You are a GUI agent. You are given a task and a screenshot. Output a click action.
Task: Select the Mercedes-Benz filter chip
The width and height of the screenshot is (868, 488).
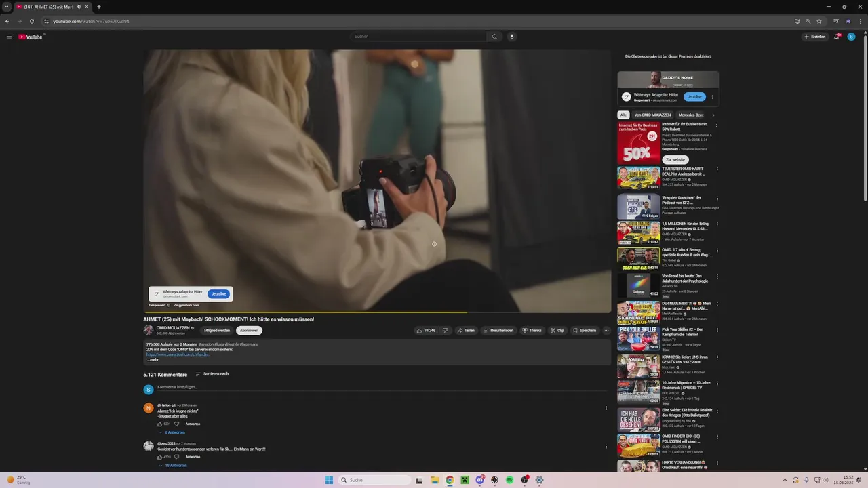691,115
